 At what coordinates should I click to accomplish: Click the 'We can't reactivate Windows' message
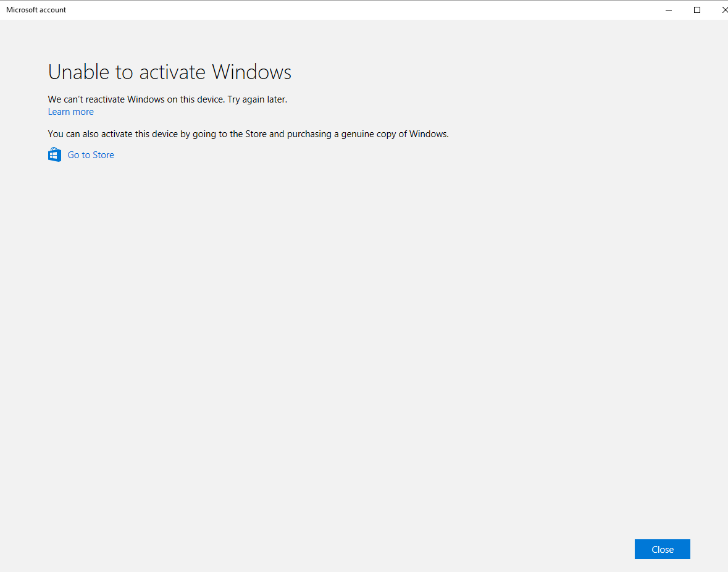tap(167, 99)
